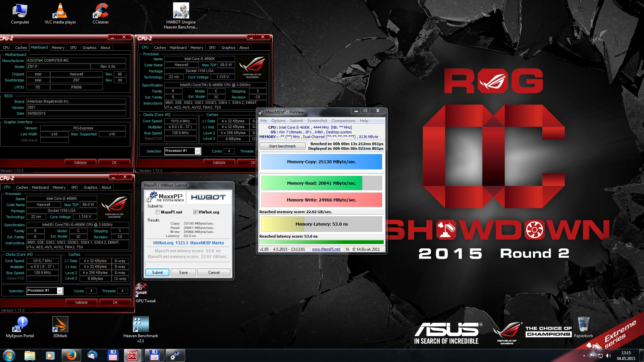Click the Memory-Copy 25130 MByte/sec bar
This screenshot has width=644, height=362.
click(x=322, y=162)
